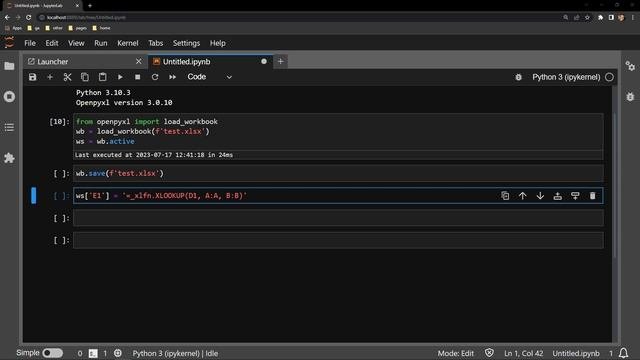Add a new launcher tab with plus

click(x=280, y=61)
